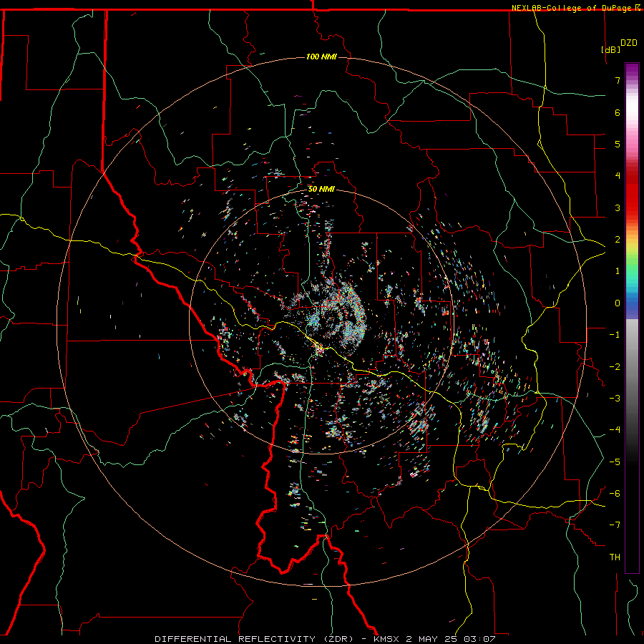Click the ZDR color scale bar
The height and width of the screenshot is (644, 644).
(x=632, y=318)
